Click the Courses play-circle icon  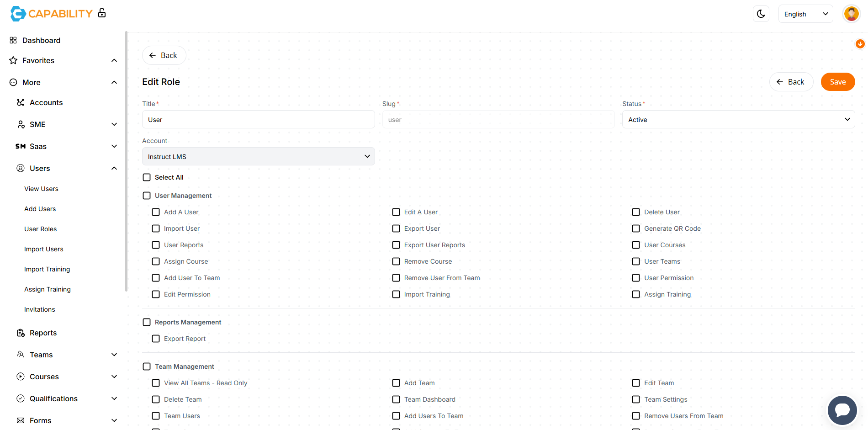coord(21,377)
